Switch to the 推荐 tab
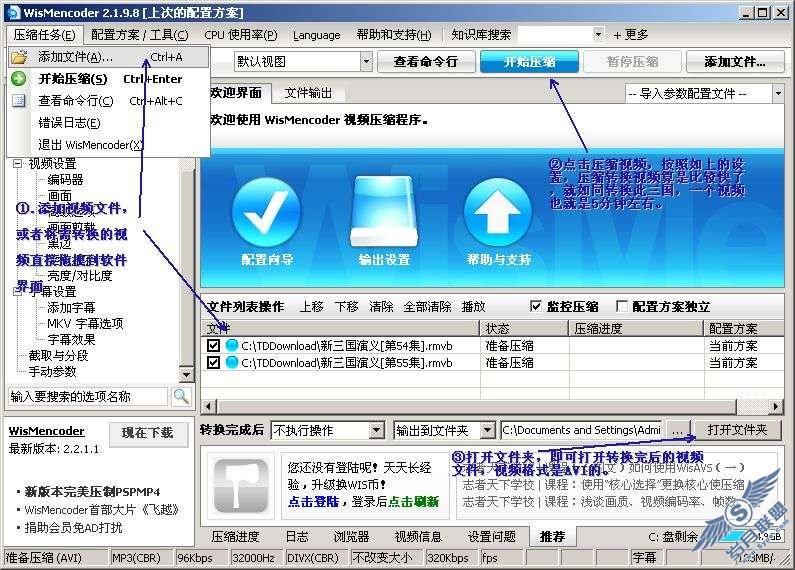This screenshot has width=795, height=570. pyautogui.click(x=552, y=537)
